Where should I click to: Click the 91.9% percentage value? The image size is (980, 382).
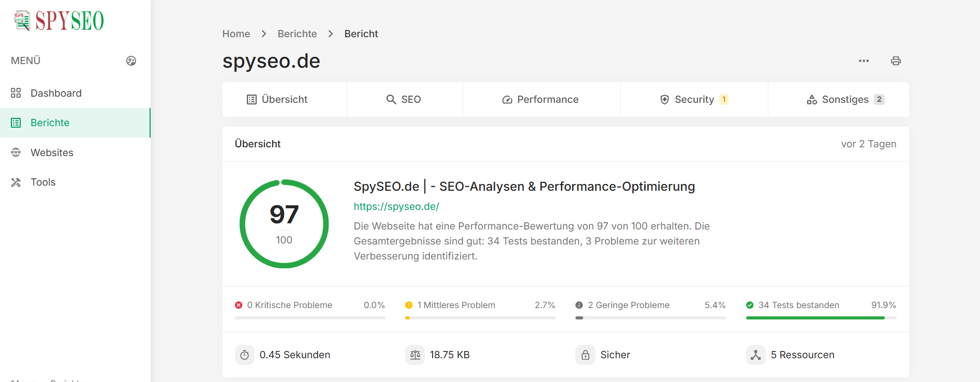point(884,305)
